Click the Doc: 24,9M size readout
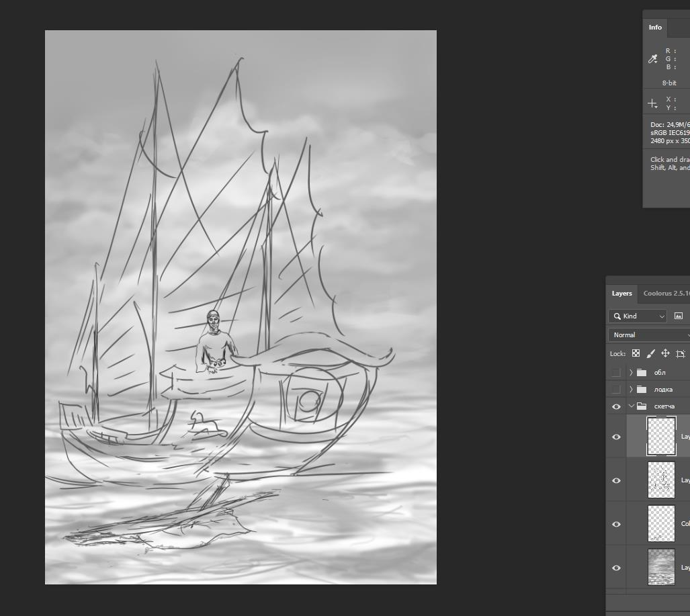This screenshot has height=616, width=690. coord(670,124)
